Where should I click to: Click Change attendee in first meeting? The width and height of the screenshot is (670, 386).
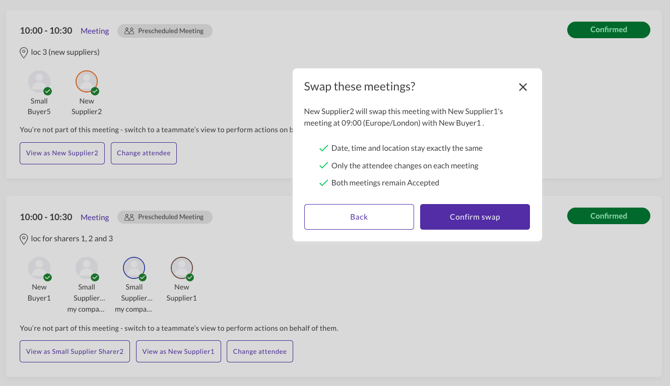[x=144, y=153]
